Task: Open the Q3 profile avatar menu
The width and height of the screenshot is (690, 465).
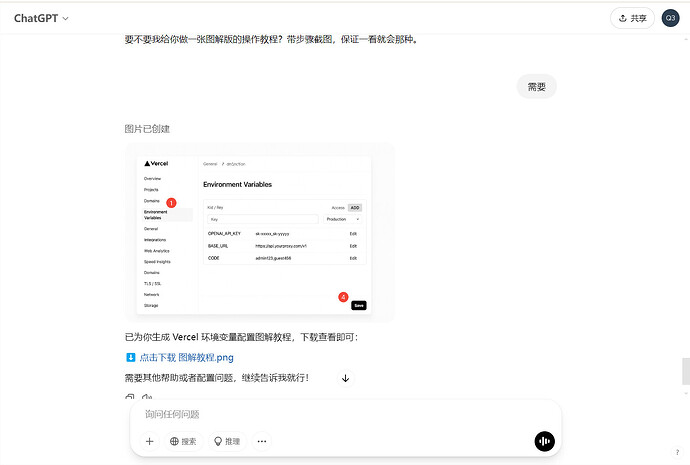Action: coord(670,18)
